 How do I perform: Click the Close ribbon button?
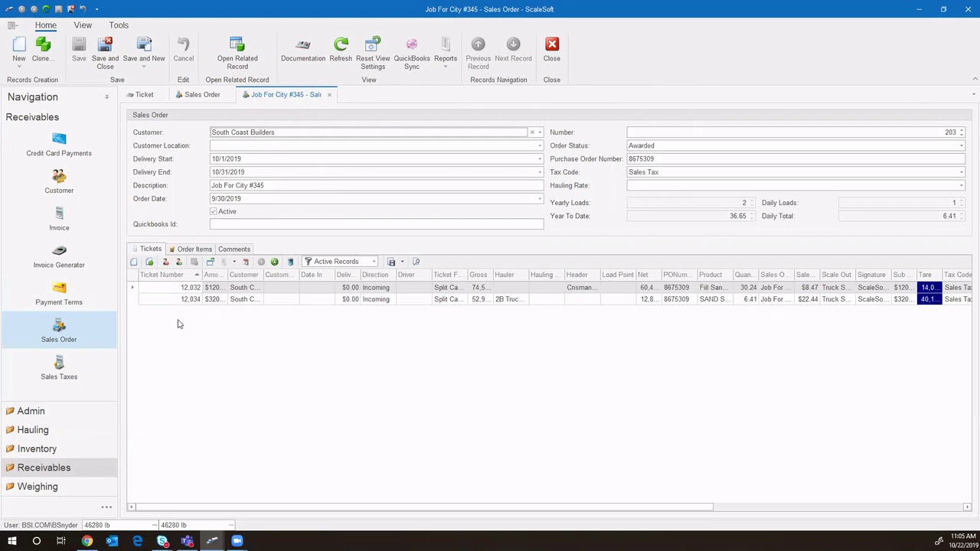click(552, 50)
